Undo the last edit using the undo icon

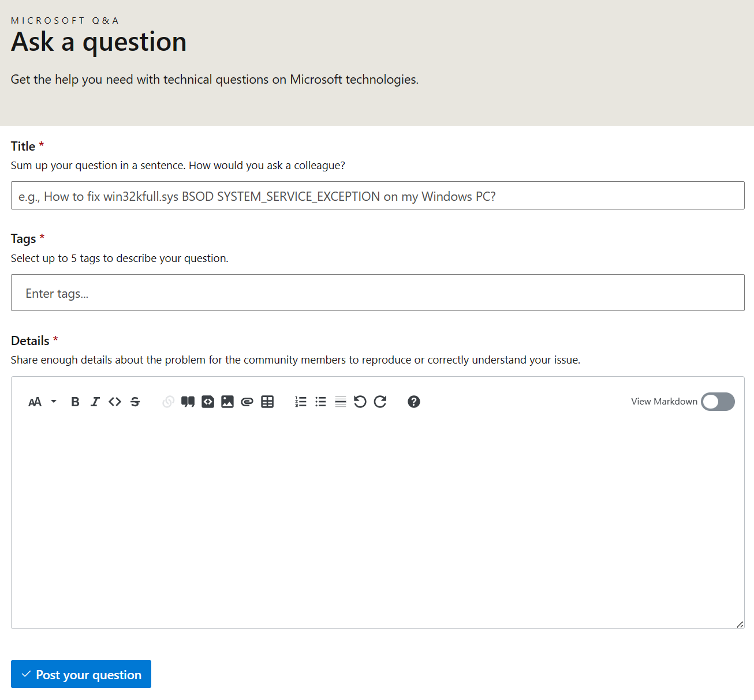360,402
